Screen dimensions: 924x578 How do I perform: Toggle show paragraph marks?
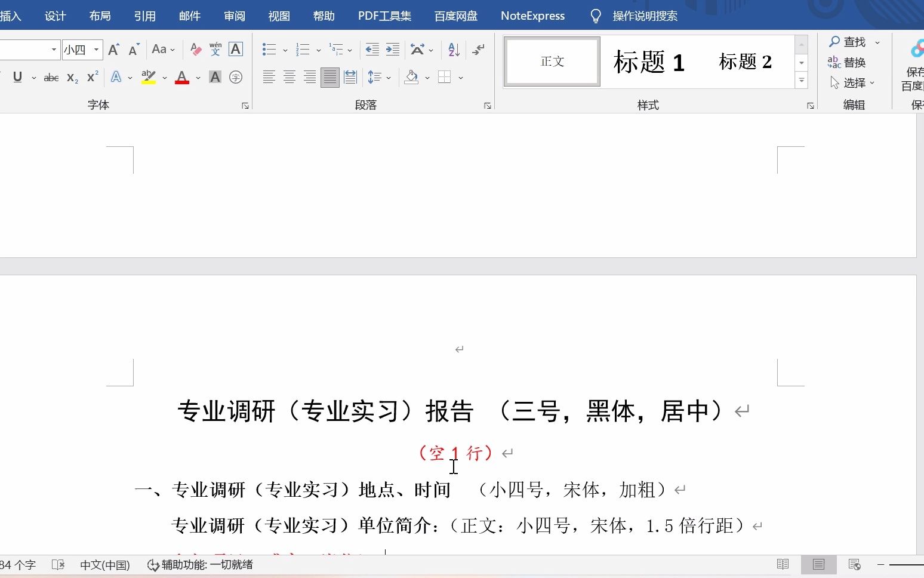coord(478,50)
